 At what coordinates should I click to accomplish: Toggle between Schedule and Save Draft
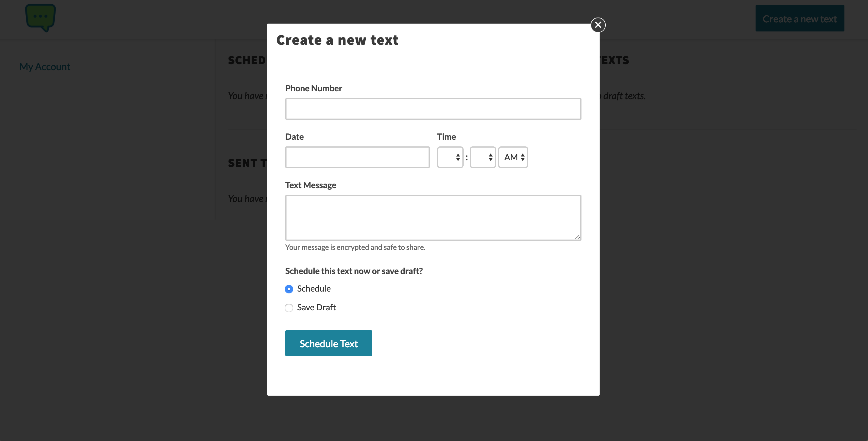coord(289,307)
